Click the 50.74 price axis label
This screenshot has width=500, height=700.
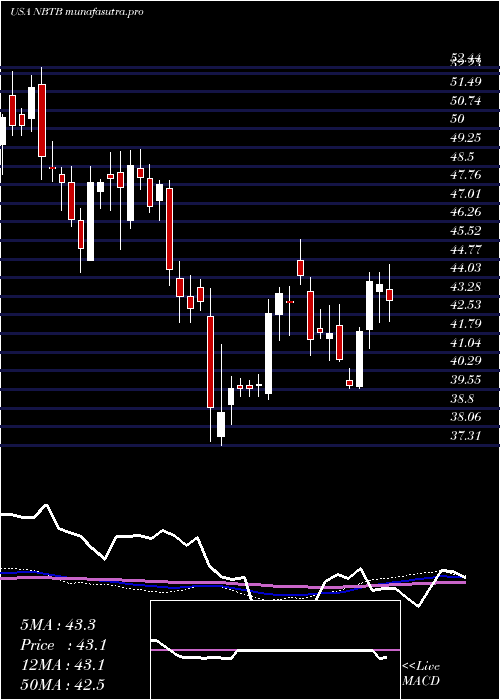click(466, 100)
